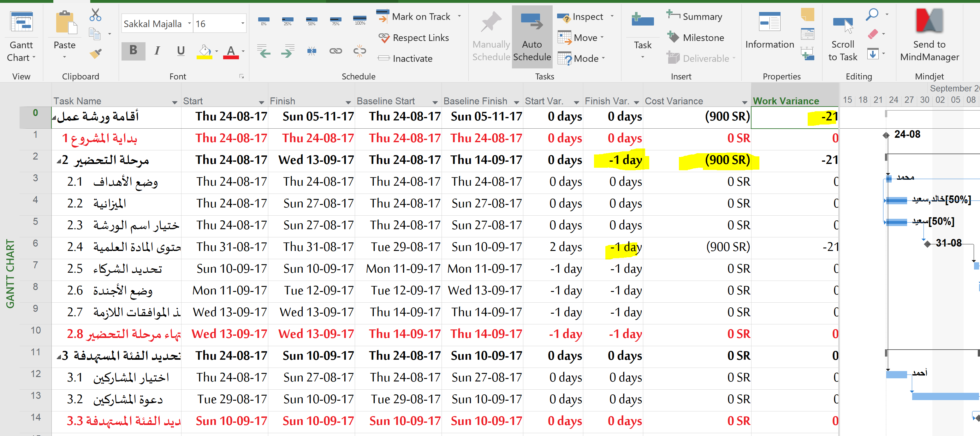Click the Format Painter brush icon
980x436 pixels.
[x=96, y=54]
